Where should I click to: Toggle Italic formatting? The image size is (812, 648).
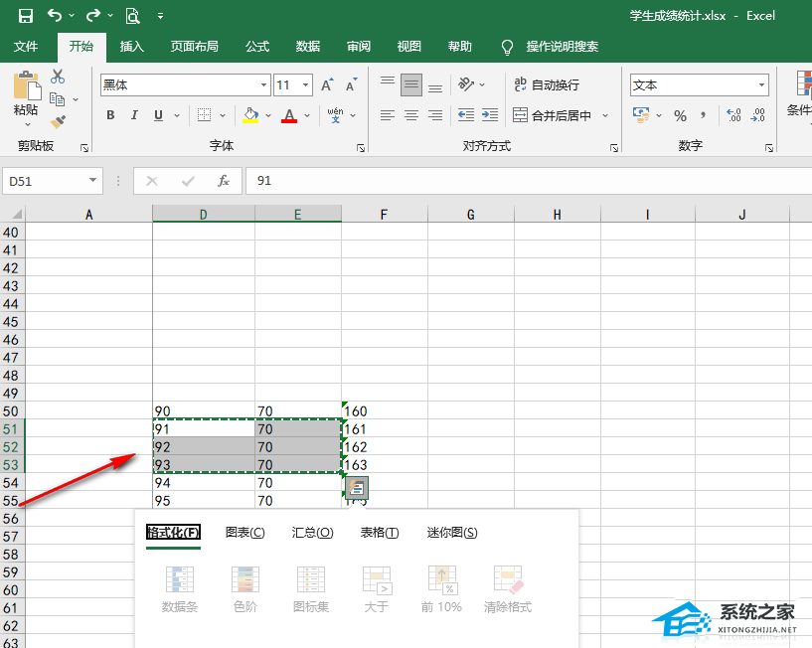(135, 115)
